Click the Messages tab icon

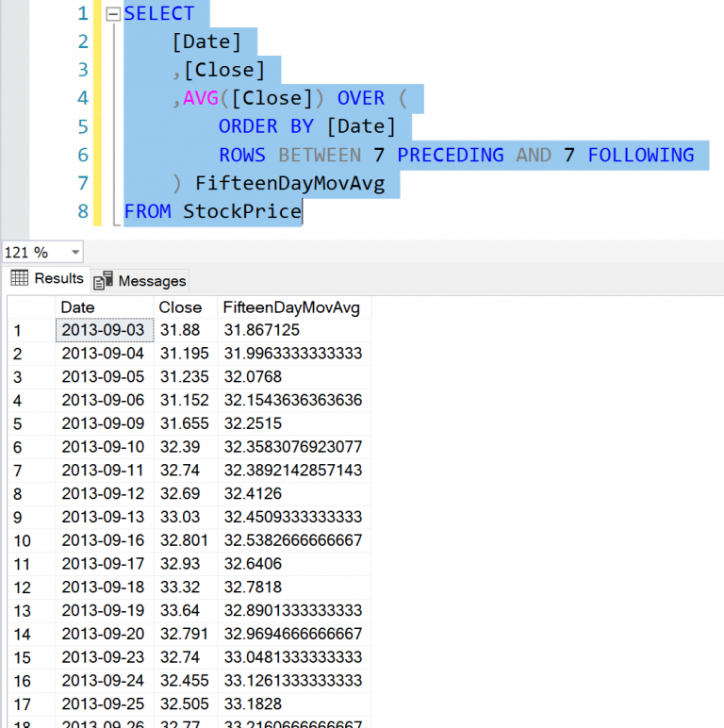click(103, 280)
